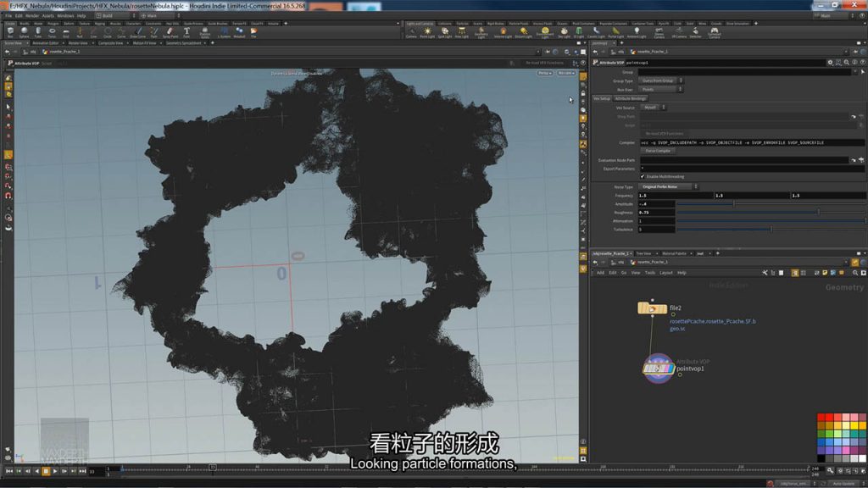Image resolution: width=868 pixels, height=488 pixels.
Task: Select the Sphere shelf tool
Action: point(25,33)
